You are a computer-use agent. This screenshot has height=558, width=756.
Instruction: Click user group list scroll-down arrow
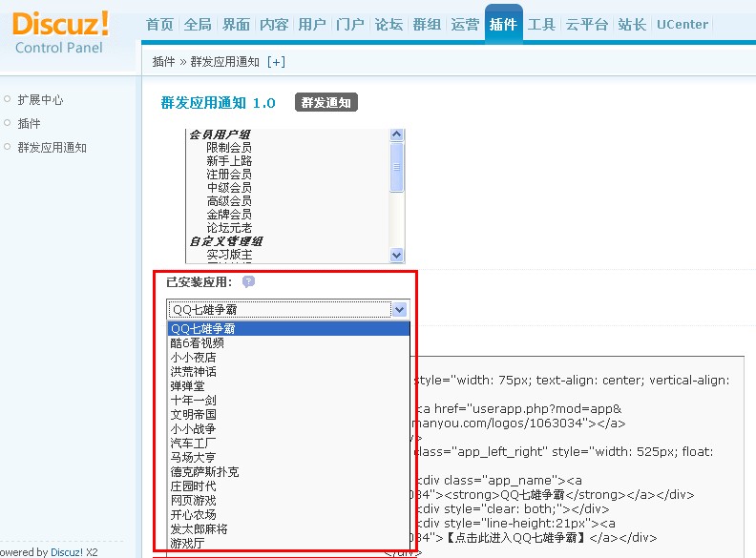coord(396,256)
